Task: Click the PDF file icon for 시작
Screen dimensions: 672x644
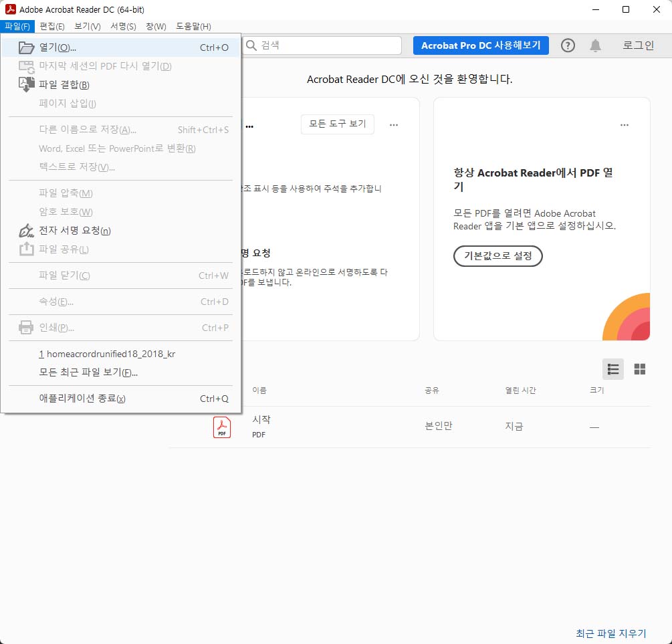Action: tap(221, 427)
